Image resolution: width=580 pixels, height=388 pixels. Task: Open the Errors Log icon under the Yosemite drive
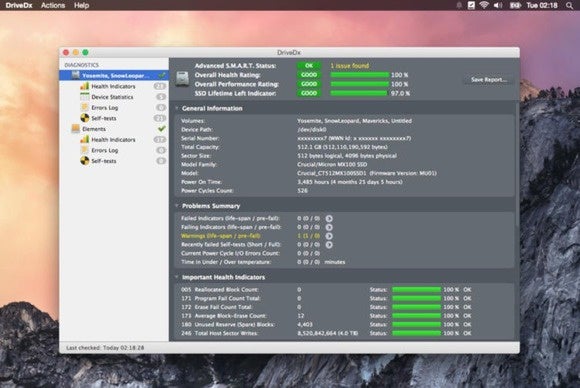click(85, 108)
